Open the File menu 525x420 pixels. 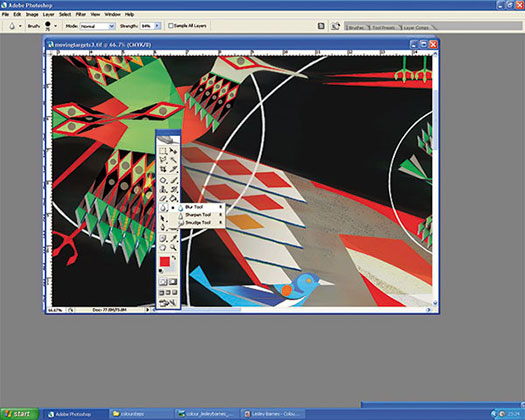click(x=5, y=14)
